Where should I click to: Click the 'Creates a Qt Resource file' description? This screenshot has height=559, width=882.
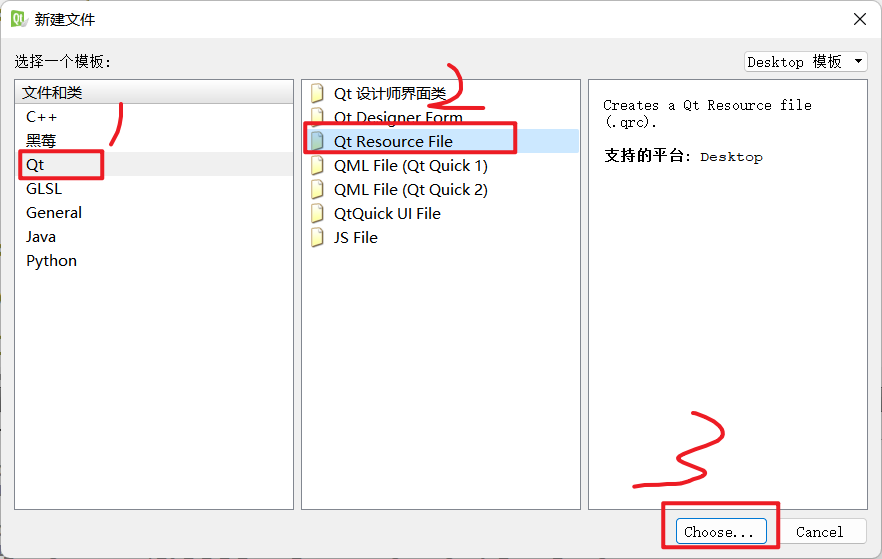click(x=707, y=113)
